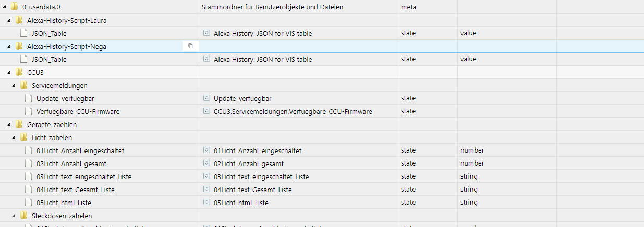Select JSON_Table under Alexa-History-Script-Laura
The image size is (644, 227).
point(49,33)
